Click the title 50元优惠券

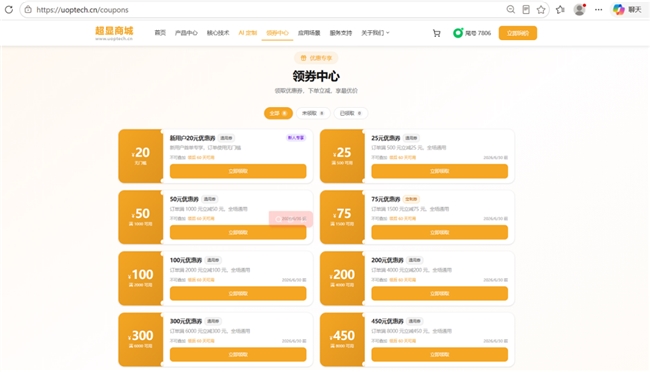(184, 199)
